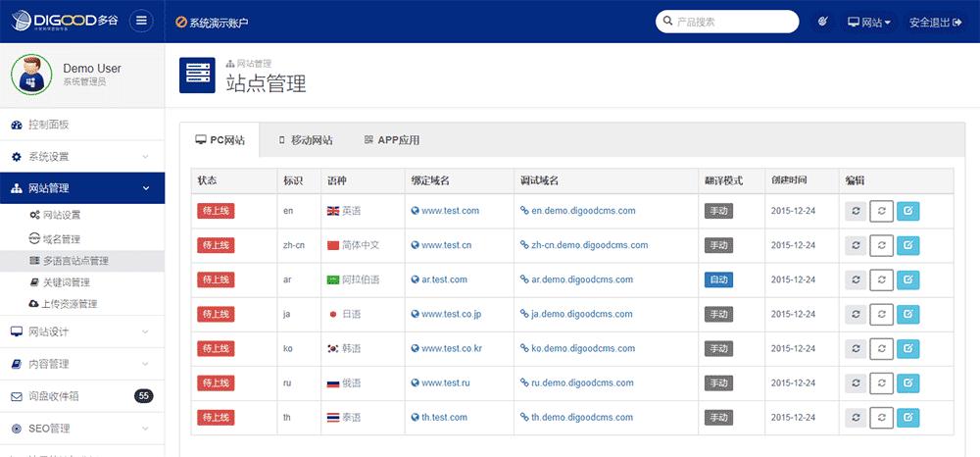Click blue edit icon in ru row
980x457 pixels.
908,383
